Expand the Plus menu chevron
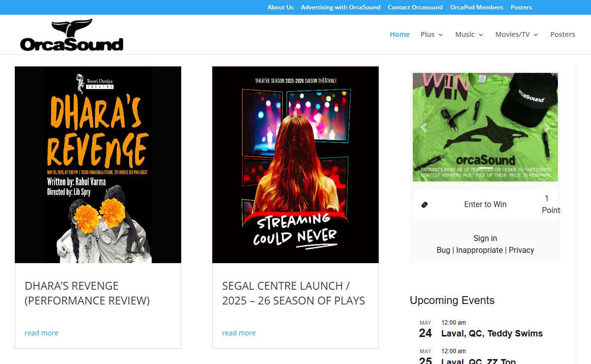Viewport: 591px width, 364px height. click(441, 35)
